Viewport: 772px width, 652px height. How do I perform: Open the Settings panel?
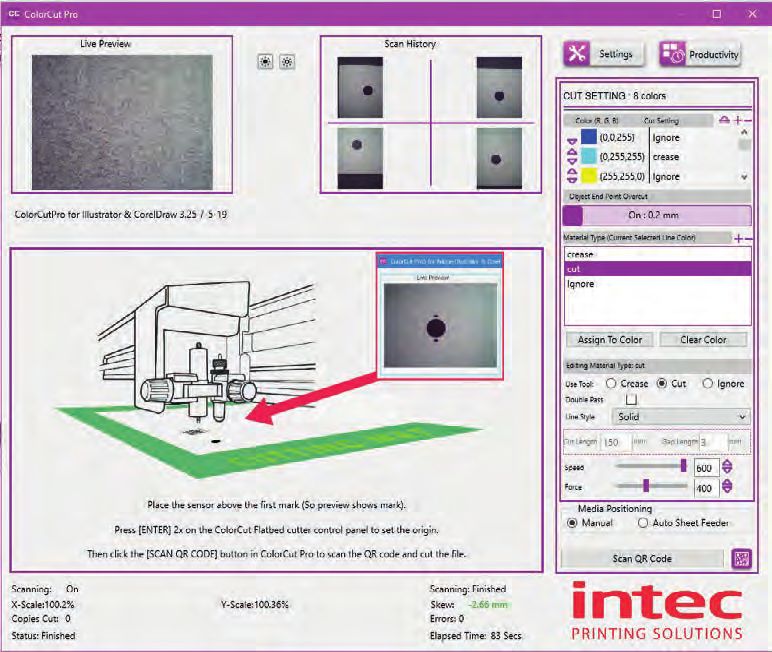click(604, 54)
